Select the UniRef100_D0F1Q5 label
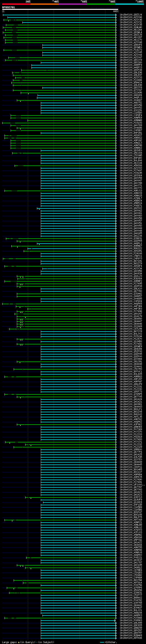146x644 pixels. (x=131, y=505)
